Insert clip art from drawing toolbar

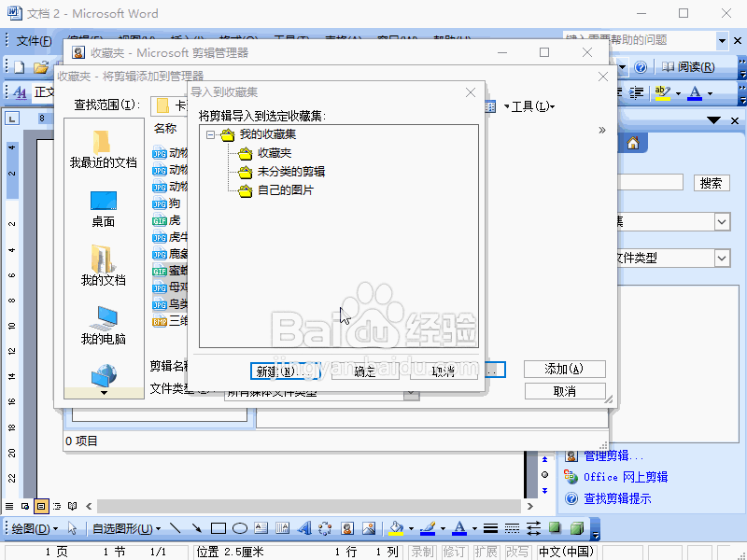coord(347,528)
